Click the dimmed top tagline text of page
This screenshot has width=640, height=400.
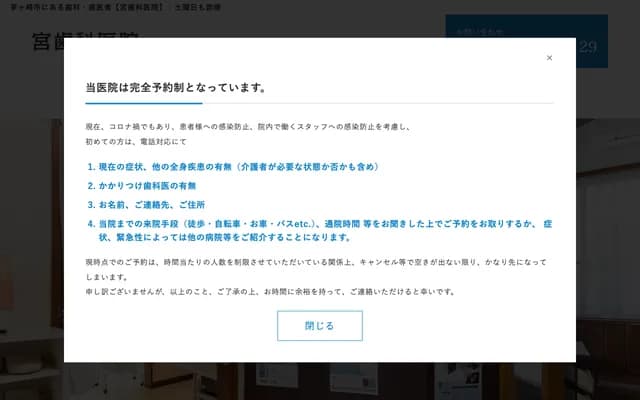(116, 7)
